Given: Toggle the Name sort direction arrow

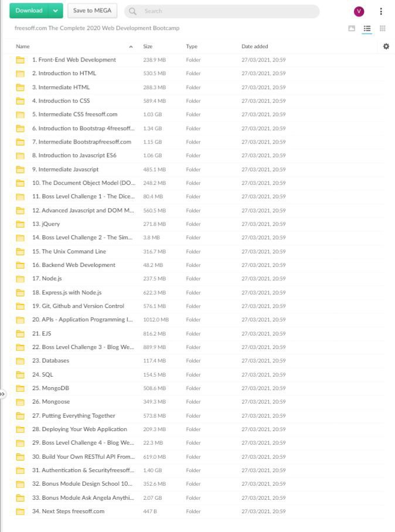Looking at the screenshot, I should coord(131,46).
